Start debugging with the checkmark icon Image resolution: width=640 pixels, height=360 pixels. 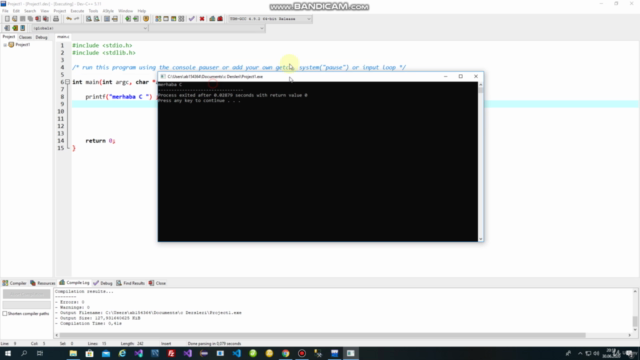(x=191, y=19)
